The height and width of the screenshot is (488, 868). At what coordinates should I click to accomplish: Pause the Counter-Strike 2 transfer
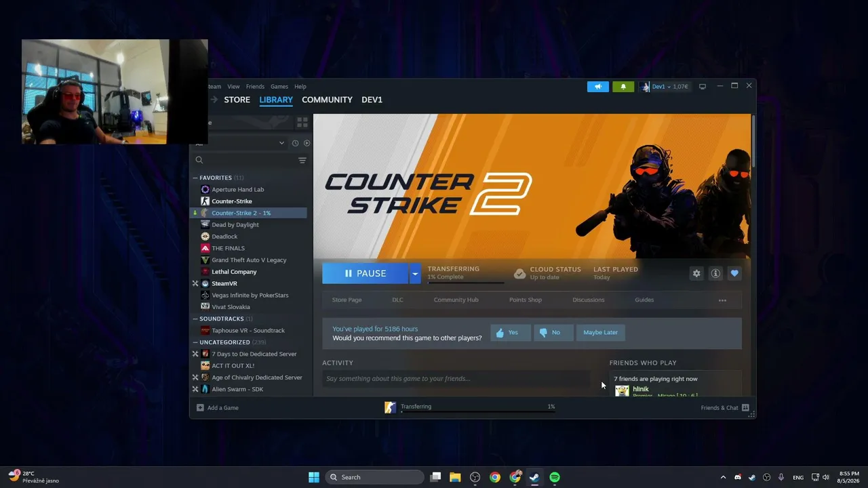click(x=365, y=273)
